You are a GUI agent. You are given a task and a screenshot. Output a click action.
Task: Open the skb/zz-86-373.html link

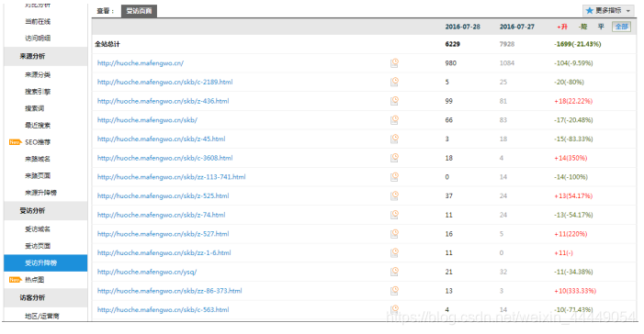pyautogui.click(x=170, y=291)
